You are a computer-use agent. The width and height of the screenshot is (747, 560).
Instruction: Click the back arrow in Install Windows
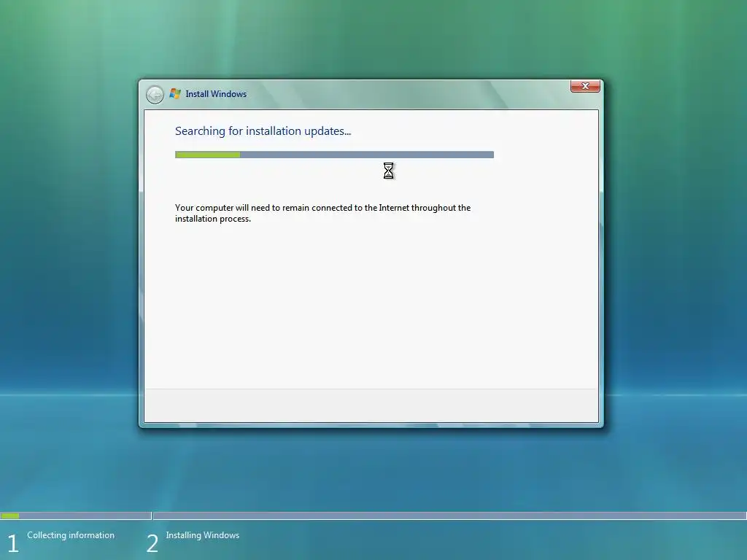(155, 95)
